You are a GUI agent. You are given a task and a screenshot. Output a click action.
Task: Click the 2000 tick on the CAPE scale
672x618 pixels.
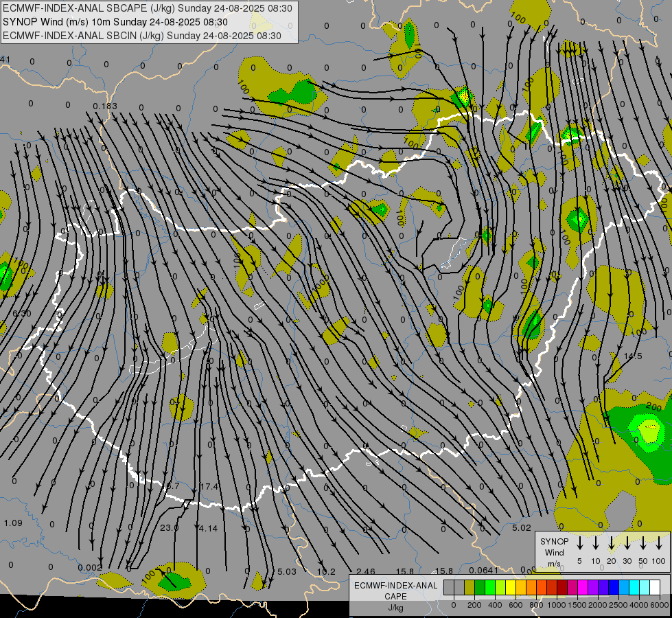click(x=598, y=605)
